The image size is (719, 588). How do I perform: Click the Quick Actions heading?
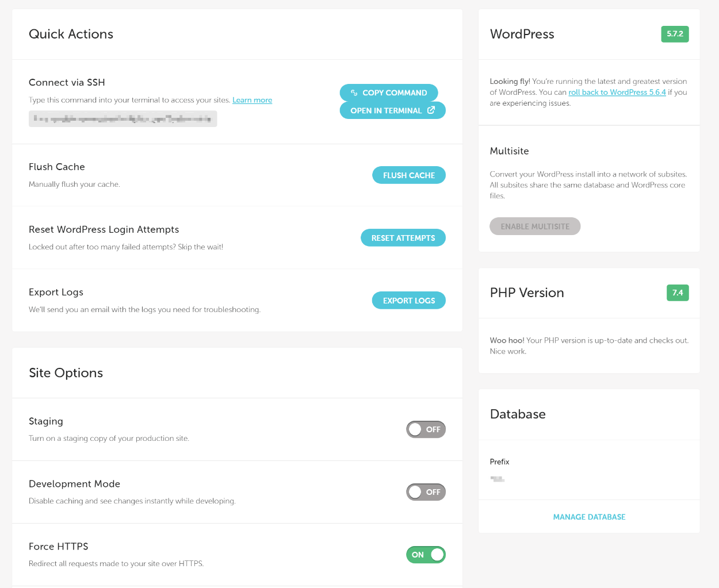(71, 34)
